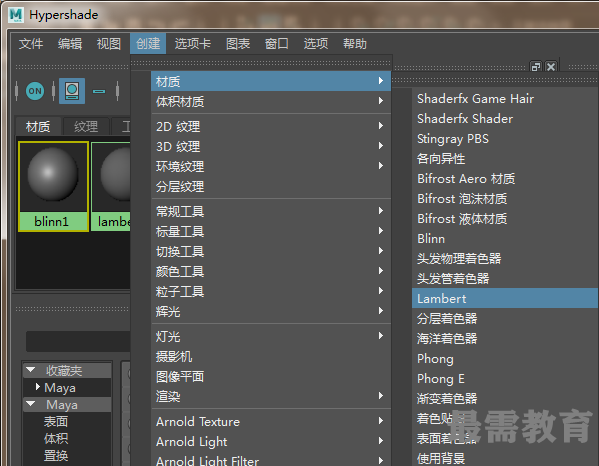Click the Maya logo in Hypershade title bar

16,15
